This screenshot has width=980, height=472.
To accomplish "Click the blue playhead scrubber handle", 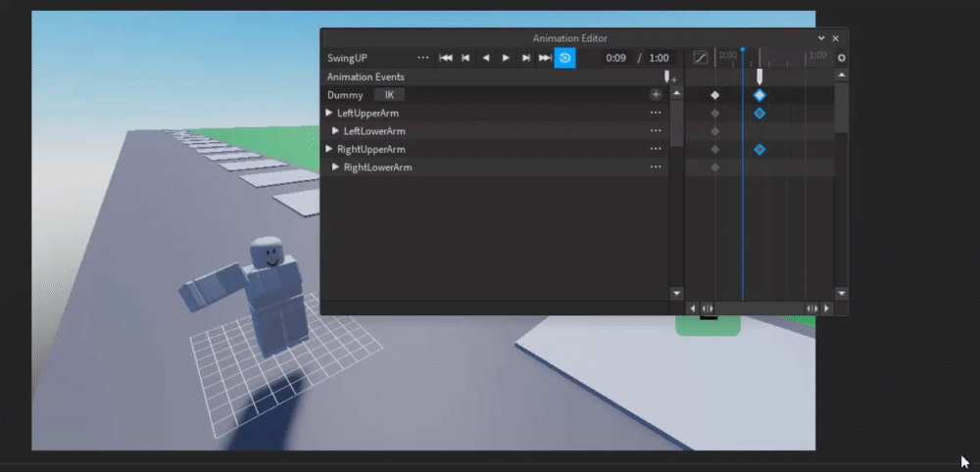I will coord(743,49).
